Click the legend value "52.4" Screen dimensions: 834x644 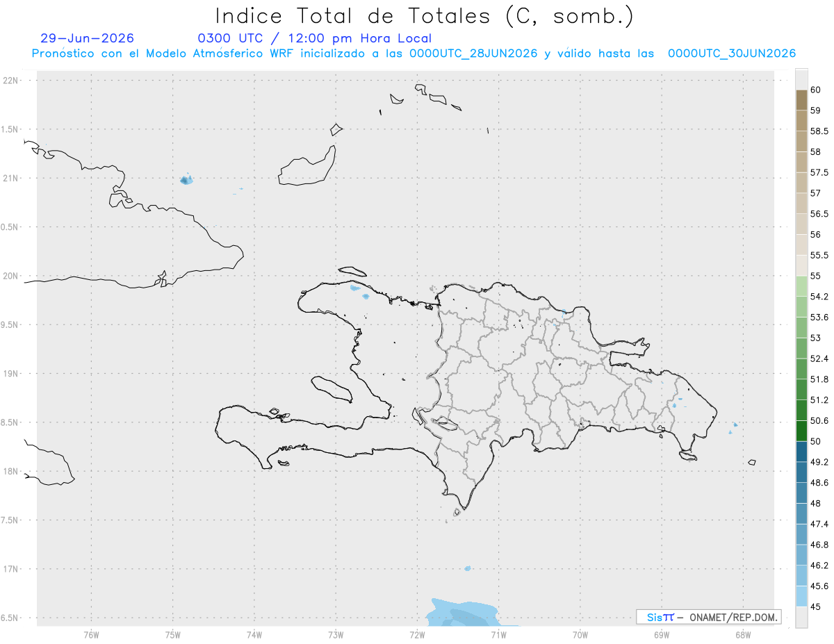pos(819,358)
